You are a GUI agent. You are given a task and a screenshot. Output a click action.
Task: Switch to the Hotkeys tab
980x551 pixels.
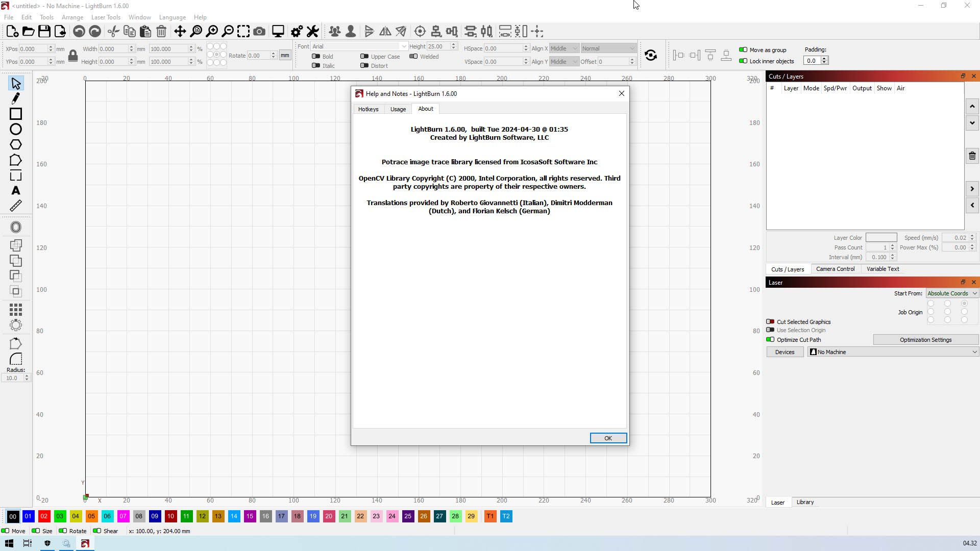pos(368,109)
